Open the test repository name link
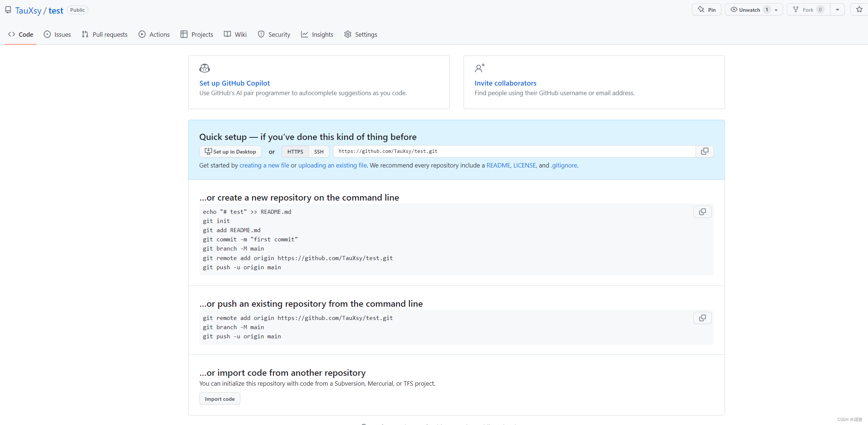868x425 pixels. click(x=56, y=11)
